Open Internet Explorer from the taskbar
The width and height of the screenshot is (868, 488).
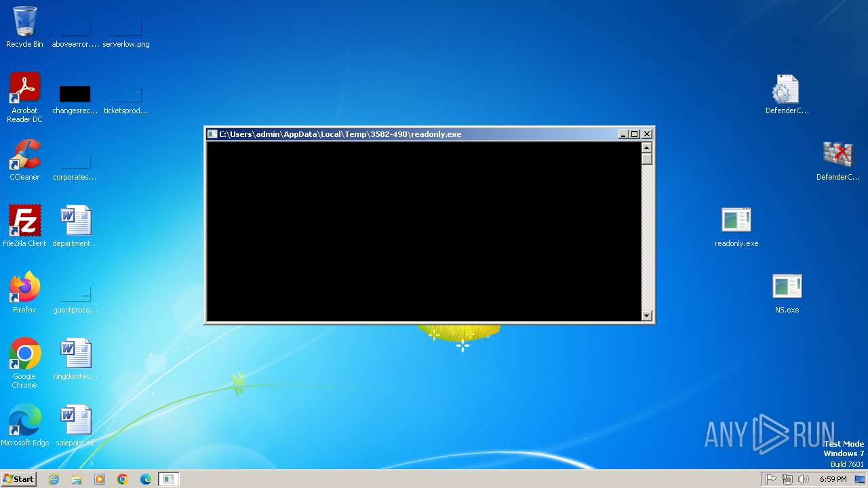[54, 479]
